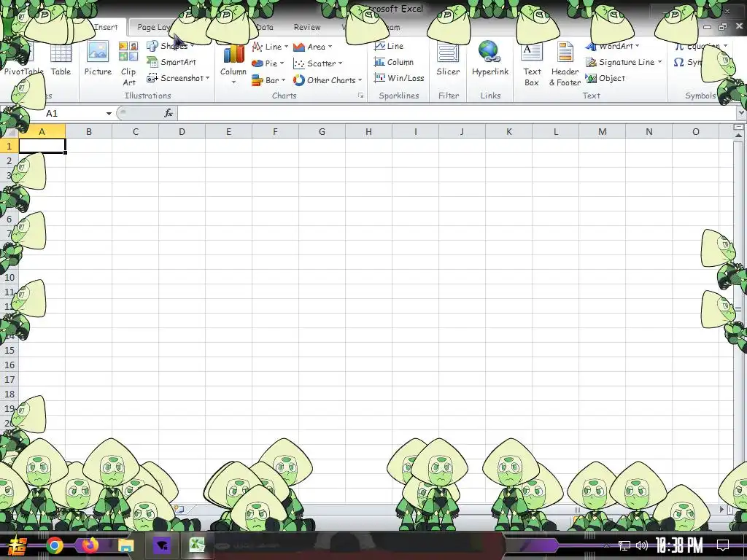Click the Excel taskbar icon
Image resolution: width=747 pixels, height=560 pixels.
pos(197,545)
